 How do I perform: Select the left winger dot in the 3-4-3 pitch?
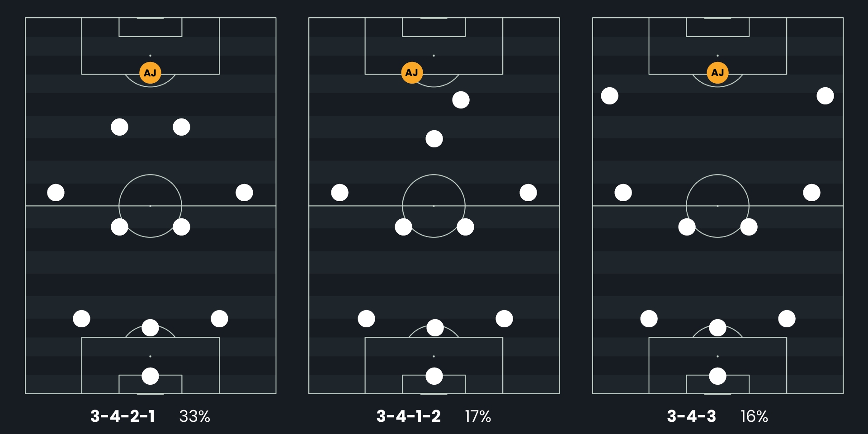(x=609, y=96)
